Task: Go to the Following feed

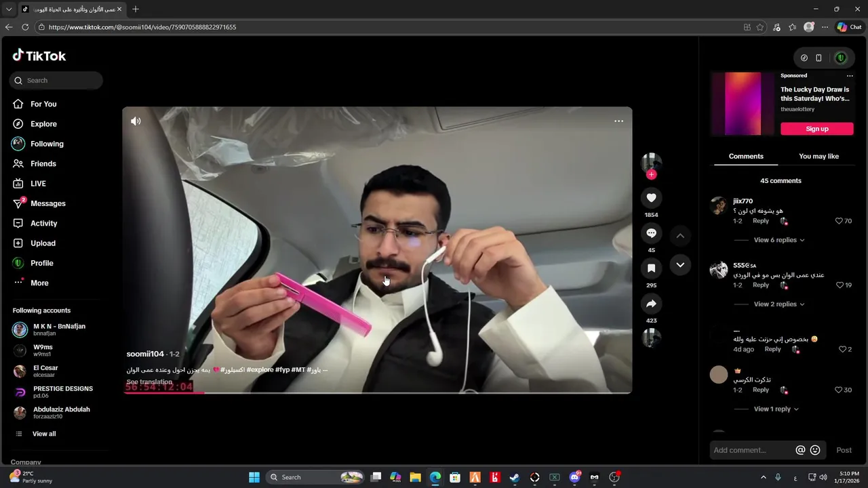Action: tap(47, 144)
